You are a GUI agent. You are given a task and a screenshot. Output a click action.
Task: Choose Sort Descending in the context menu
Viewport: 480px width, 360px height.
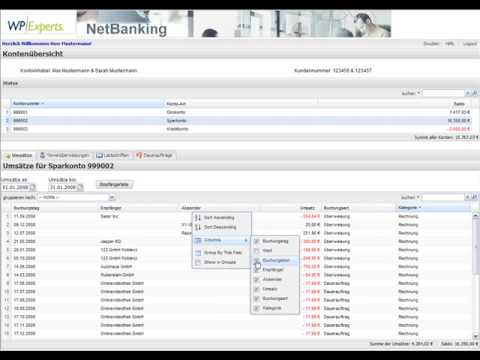click(220, 227)
